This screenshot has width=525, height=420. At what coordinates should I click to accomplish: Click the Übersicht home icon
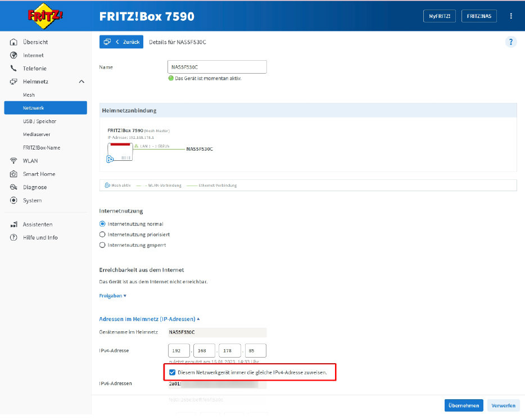[13, 42]
